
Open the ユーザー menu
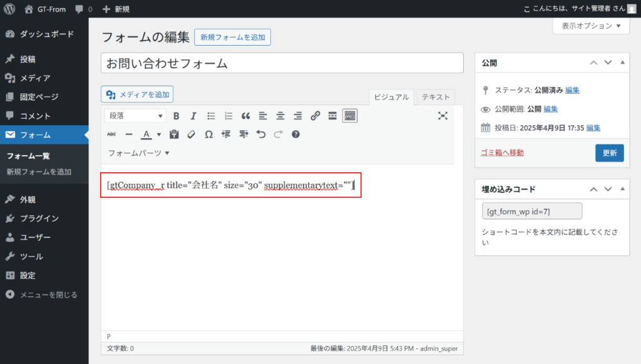(44, 237)
